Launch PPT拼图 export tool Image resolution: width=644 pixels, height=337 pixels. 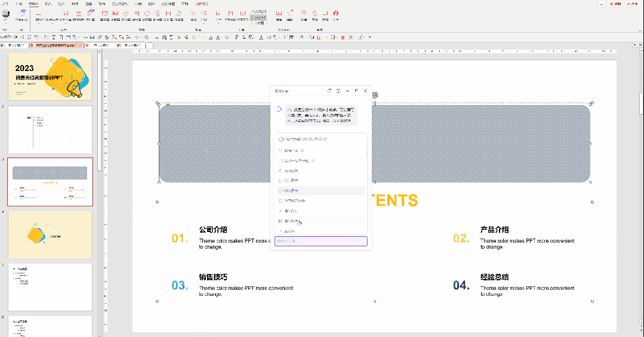coord(230,16)
